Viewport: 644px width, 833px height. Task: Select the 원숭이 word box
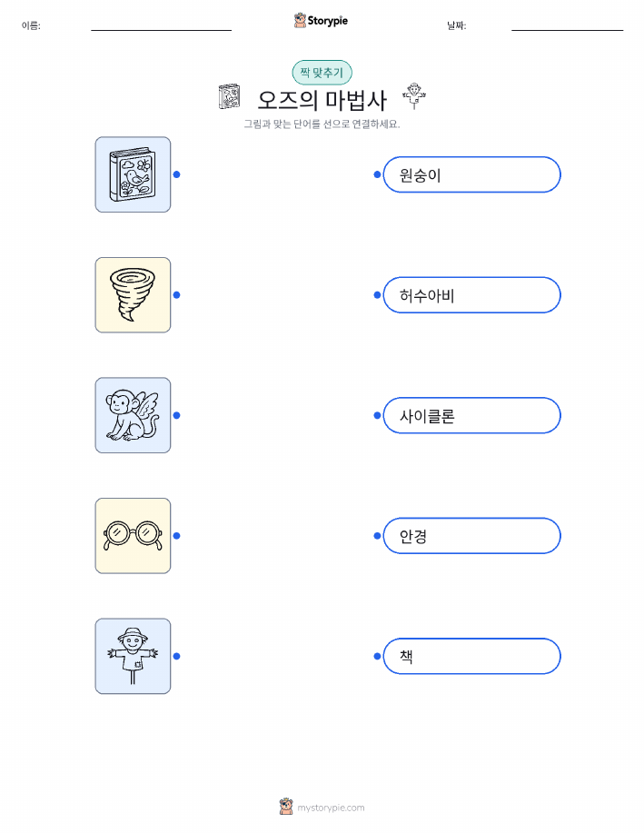(471, 174)
